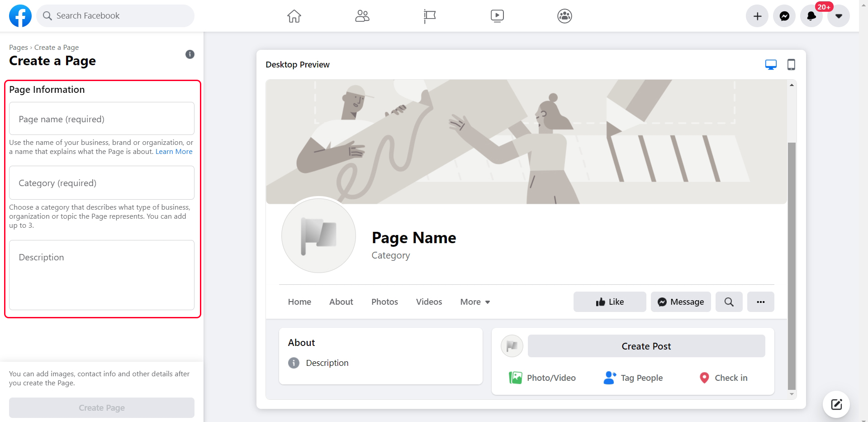Expand the account menu arrow
Viewport: 868px width, 422px height.
[x=838, y=15]
